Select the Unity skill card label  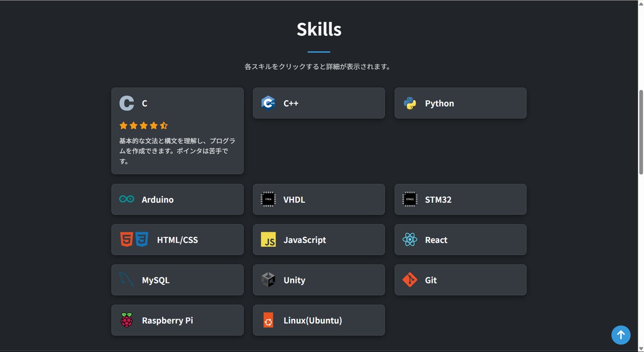coord(295,280)
